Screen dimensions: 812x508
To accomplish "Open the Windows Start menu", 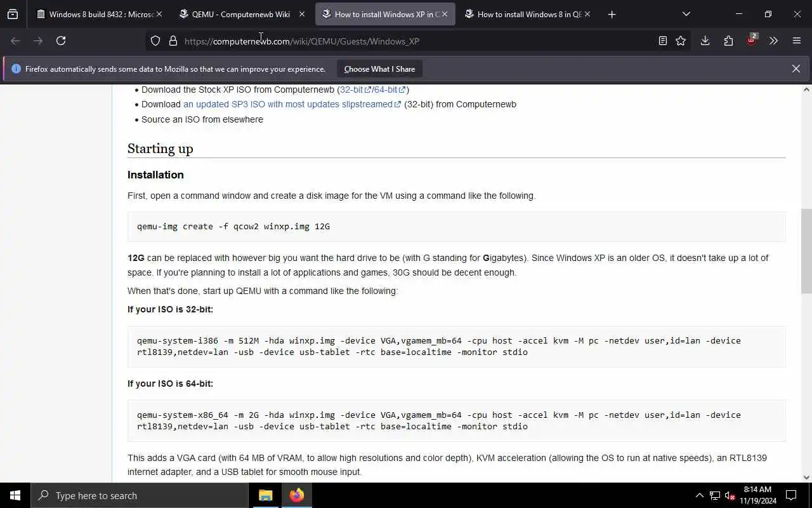I will 15,495.
